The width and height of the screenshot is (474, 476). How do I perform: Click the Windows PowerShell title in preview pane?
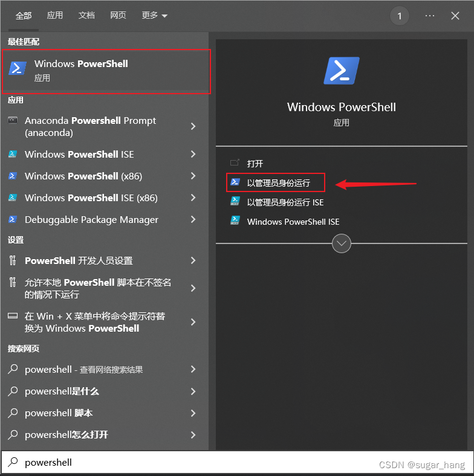tap(342, 107)
